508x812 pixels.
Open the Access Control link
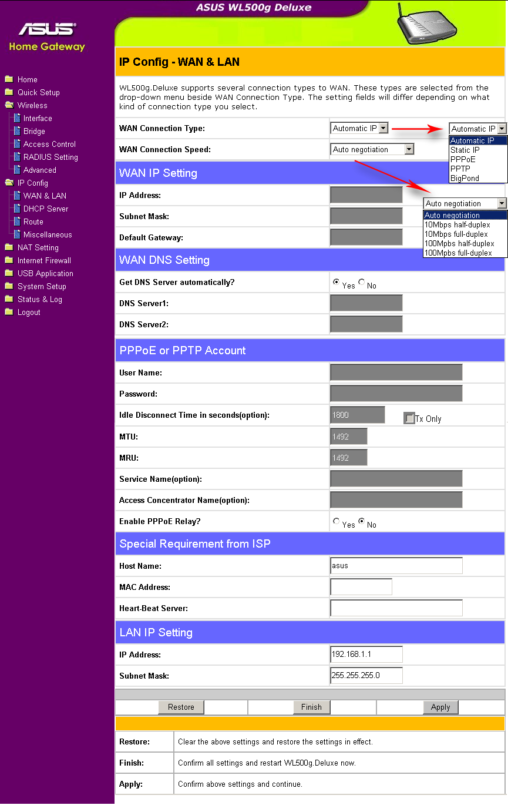pos(49,144)
